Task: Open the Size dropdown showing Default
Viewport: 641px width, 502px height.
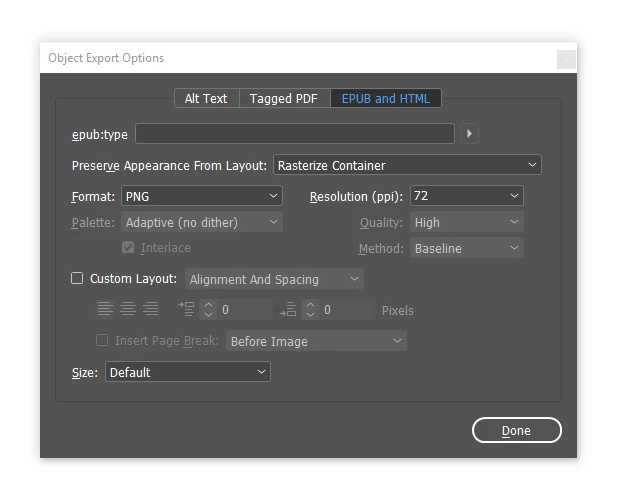Action: pos(188,372)
